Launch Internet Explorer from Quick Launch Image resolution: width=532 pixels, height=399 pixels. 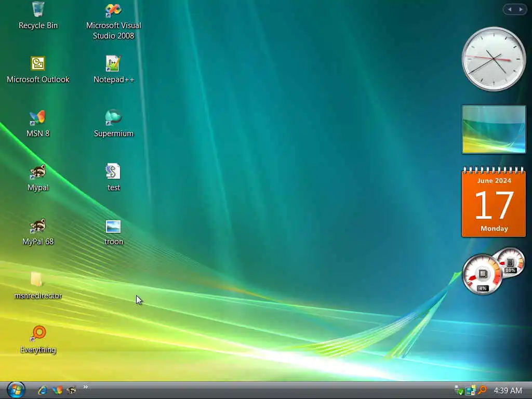[x=43, y=390]
